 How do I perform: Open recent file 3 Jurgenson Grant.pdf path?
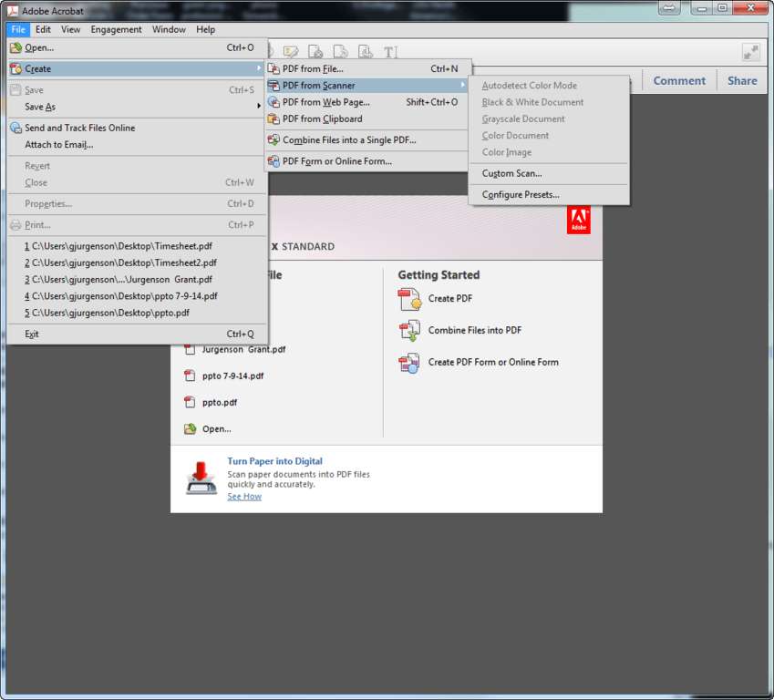[137, 280]
